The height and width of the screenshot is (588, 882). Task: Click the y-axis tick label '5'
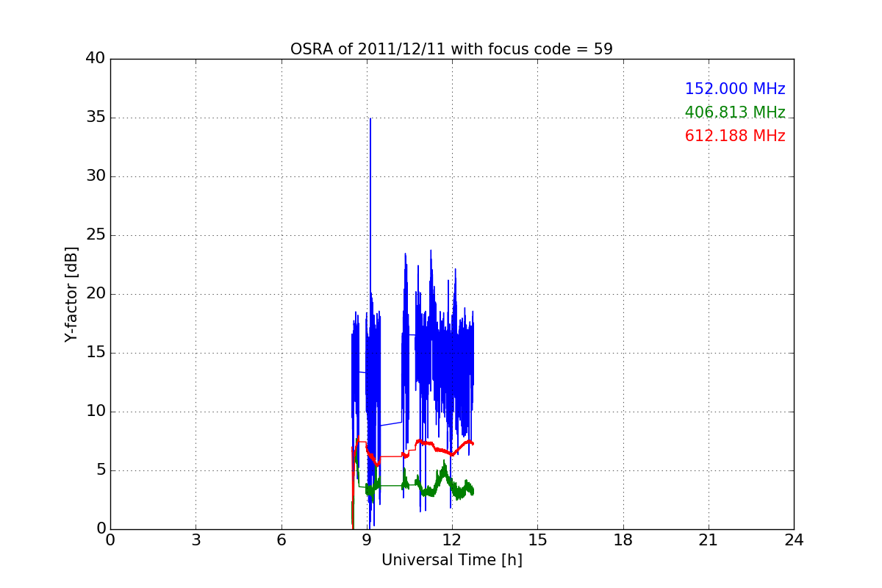point(101,470)
